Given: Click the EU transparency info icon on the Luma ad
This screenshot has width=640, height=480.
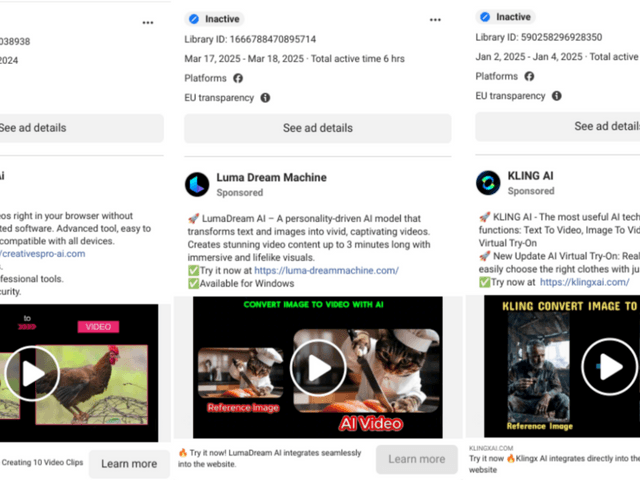Looking at the screenshot, I should (x=265, y=98).
